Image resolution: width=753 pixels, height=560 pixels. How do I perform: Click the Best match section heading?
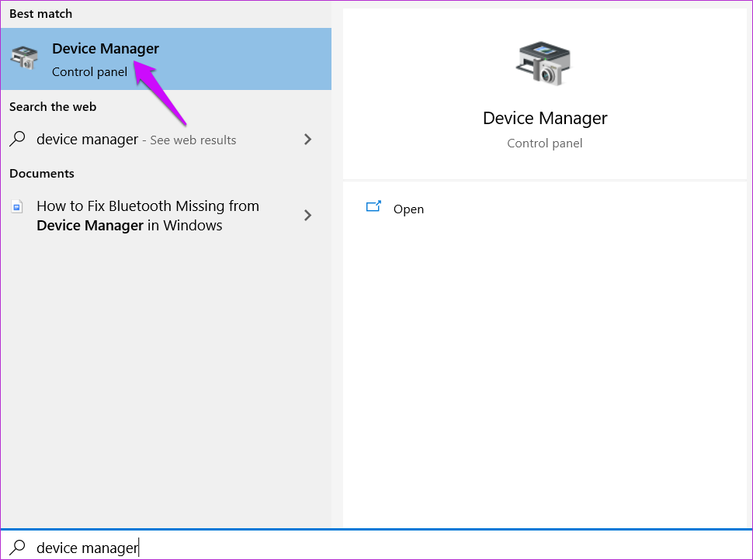click(x=40, y=13)
